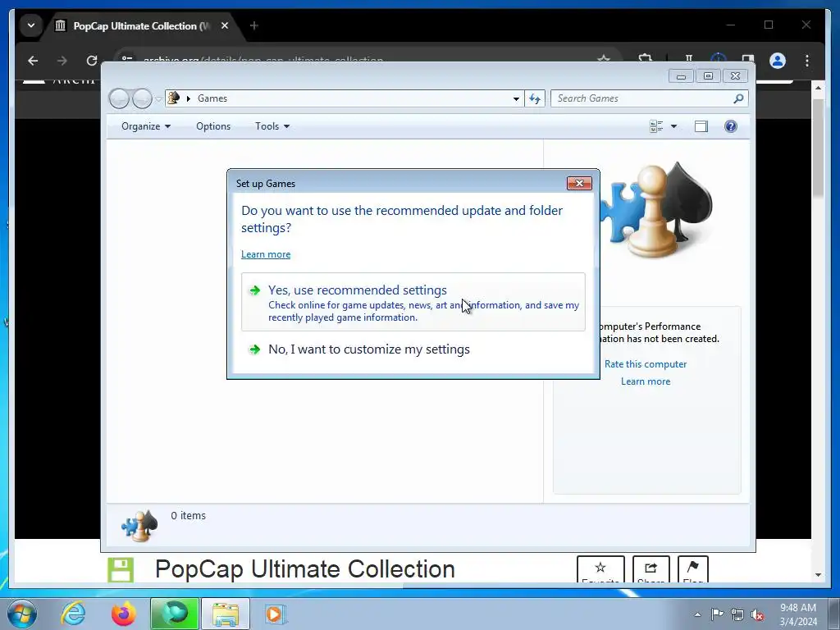
Task: Go forward in Chrome browser
Action: [62, 61]
